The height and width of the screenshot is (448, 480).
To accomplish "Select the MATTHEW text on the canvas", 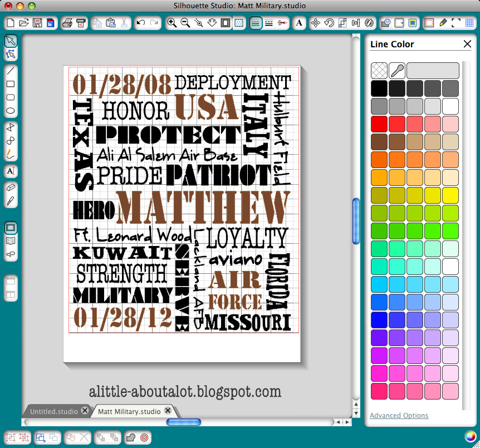I will coord(203,207).
